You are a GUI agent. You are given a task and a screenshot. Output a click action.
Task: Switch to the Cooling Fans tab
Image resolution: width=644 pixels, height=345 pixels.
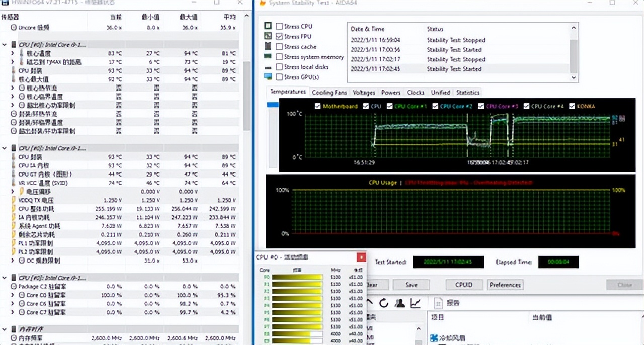329,93
